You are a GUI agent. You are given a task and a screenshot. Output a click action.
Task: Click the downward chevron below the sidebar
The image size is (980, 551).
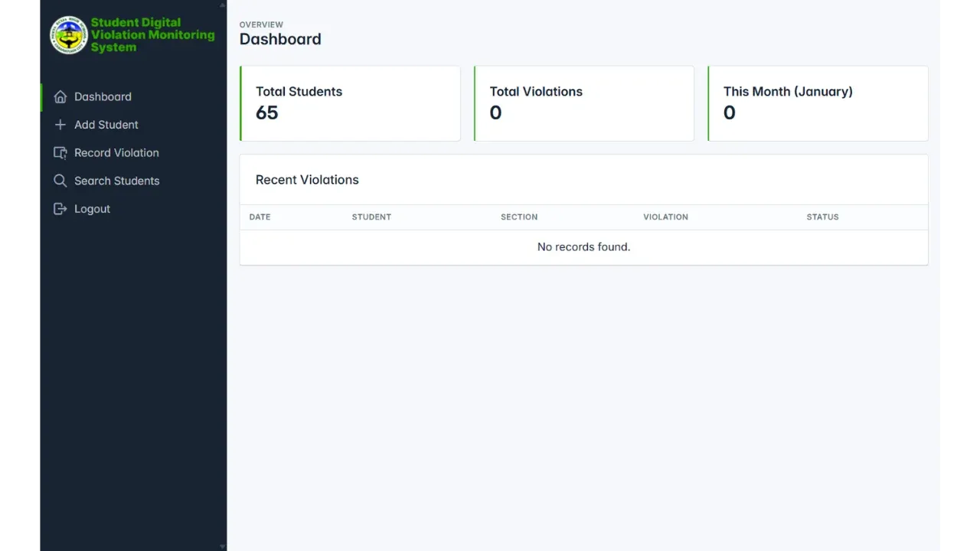click(222, 545)
